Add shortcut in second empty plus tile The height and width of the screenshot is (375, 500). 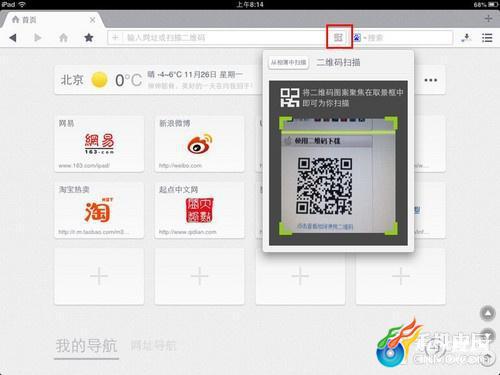click(x=199, y=276)
